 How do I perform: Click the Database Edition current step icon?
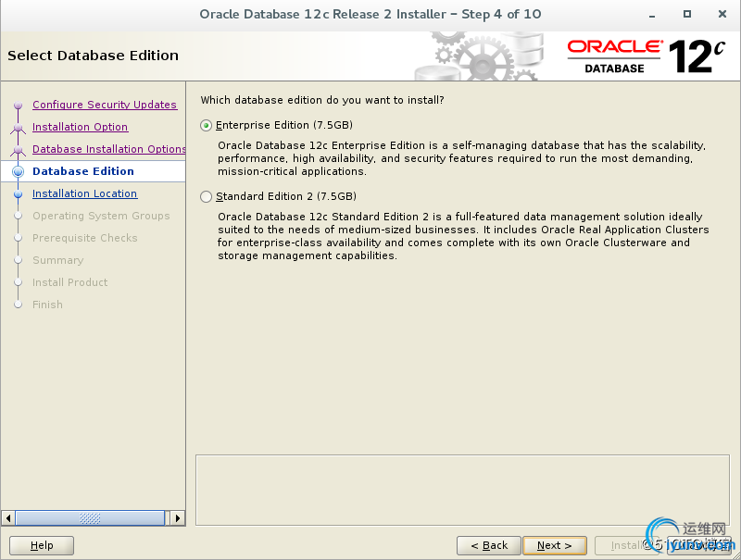click(18, 171)
